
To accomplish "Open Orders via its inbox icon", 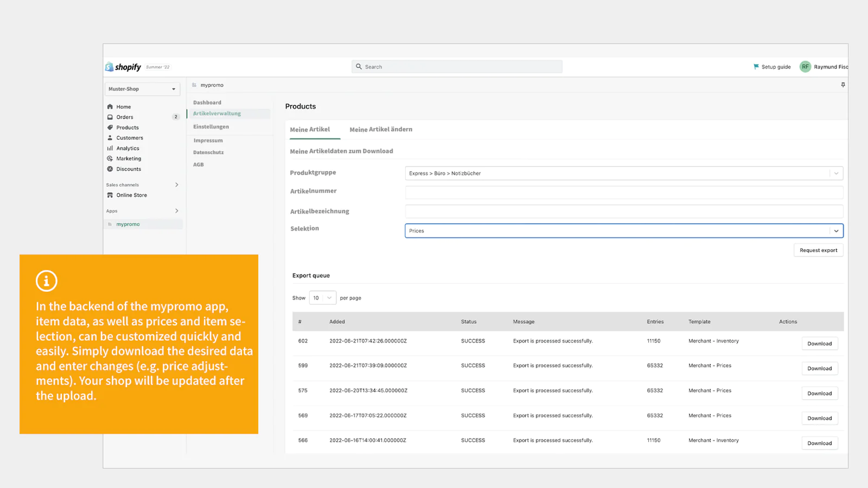I will coord(110,117).
